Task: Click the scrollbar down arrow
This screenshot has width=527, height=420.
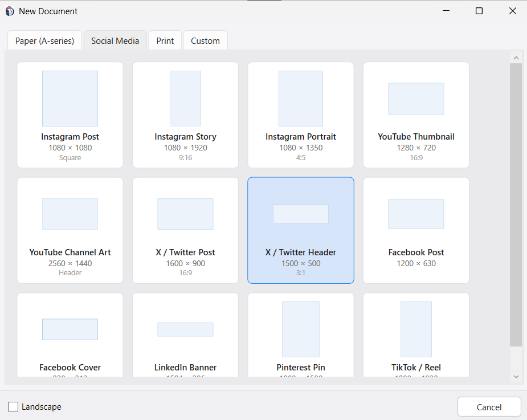Action: click(x=516, y=377)
